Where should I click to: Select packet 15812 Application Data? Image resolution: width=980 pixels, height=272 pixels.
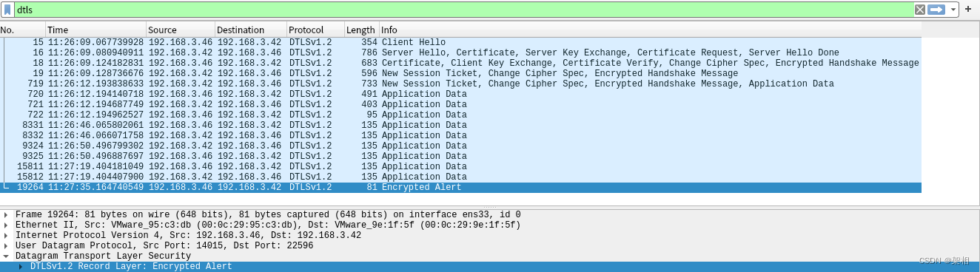(x=460, y=177)
